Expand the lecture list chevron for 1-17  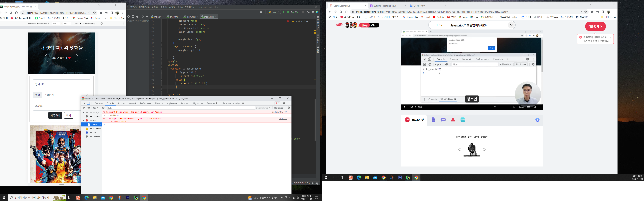coord(511,25)
